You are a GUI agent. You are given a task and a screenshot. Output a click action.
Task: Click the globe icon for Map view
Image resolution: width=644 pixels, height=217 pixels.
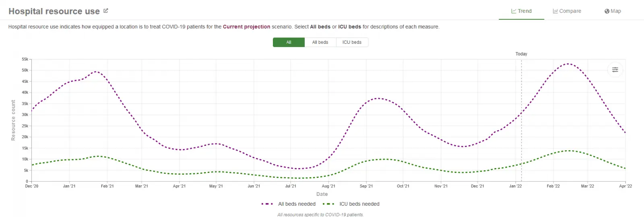point(607,11)
